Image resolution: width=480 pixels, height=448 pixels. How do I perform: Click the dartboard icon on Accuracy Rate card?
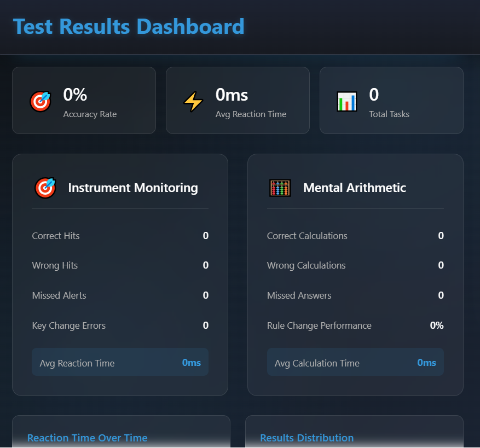[x=40, y=101]
